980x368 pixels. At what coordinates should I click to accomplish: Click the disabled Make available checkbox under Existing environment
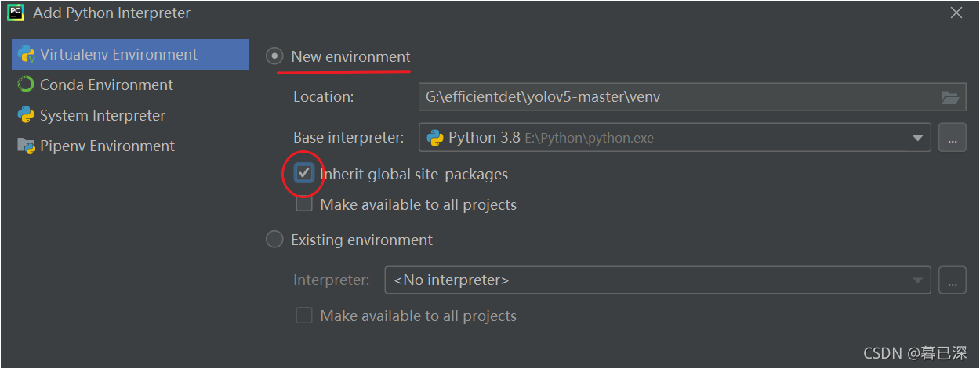pyautogui.click(x=304, y=316)
